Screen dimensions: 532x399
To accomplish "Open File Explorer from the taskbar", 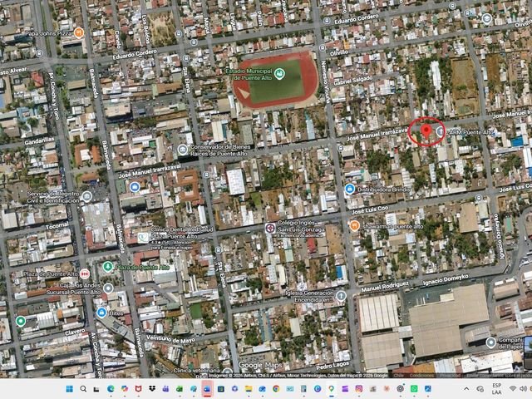I will point(249,389).
